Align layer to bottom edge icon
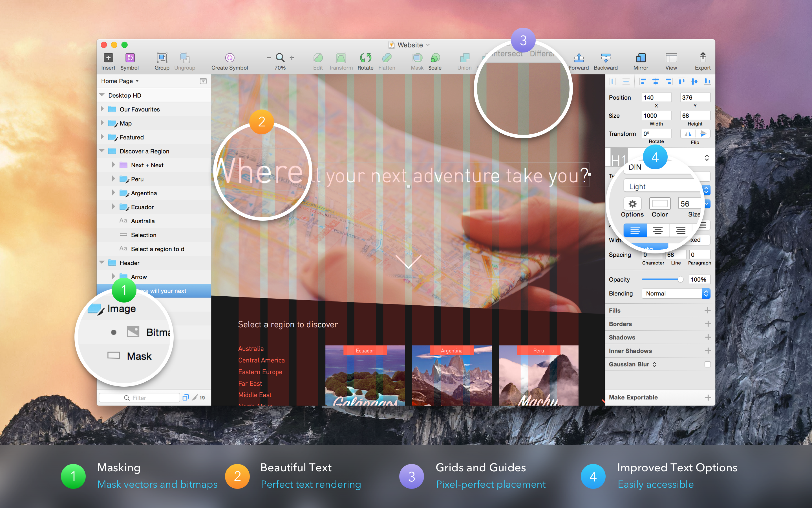Viewport: 812px width, 508px height. pyautogui.click(x=707, y=81)
